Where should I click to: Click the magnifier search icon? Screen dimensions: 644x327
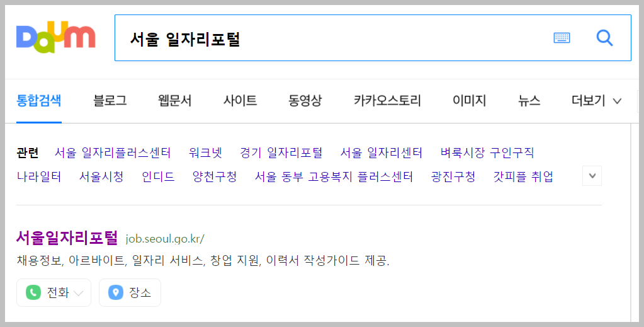[604, 38]
